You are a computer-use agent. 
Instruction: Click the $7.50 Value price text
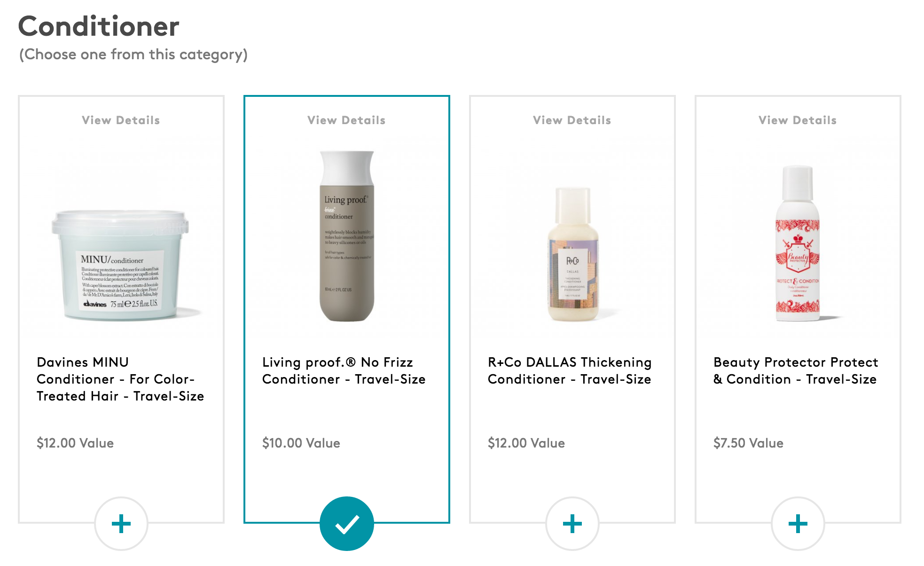click(x=748, y=443)
